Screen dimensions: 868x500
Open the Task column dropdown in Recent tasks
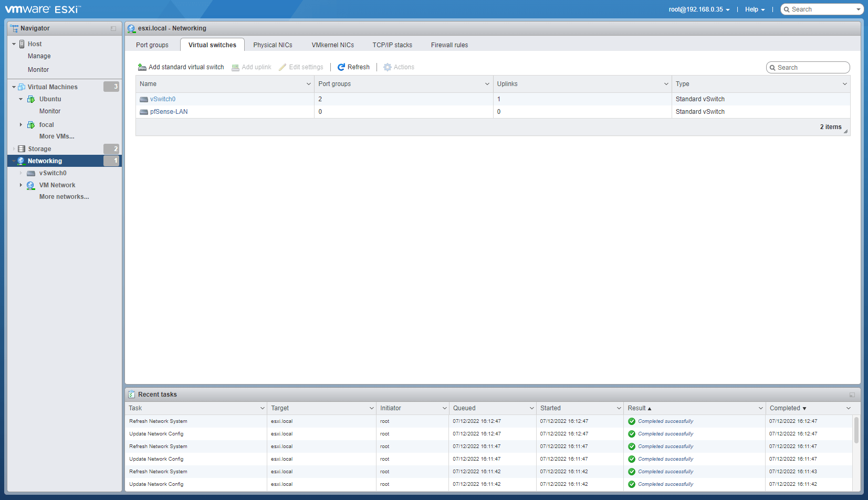pos(262,408)
